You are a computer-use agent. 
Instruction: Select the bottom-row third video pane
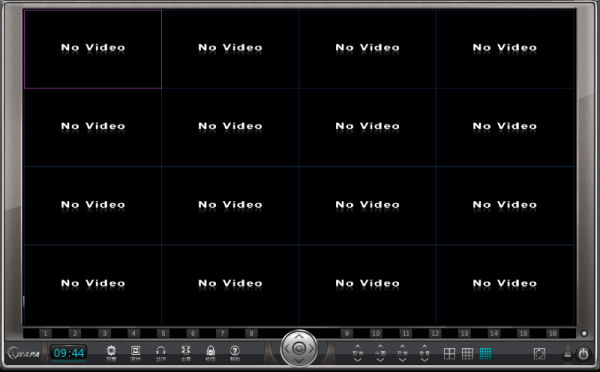(x=368, y=285)
